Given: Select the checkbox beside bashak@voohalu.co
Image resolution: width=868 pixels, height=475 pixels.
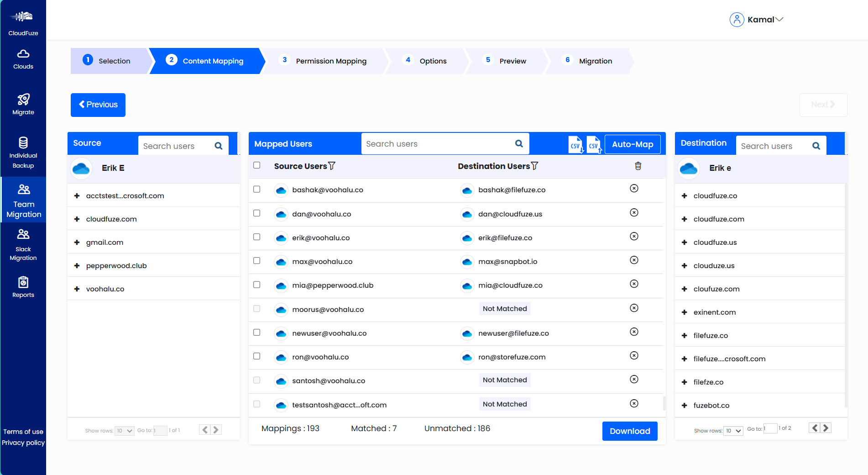Looking at the screenshot, I should 257,189.
